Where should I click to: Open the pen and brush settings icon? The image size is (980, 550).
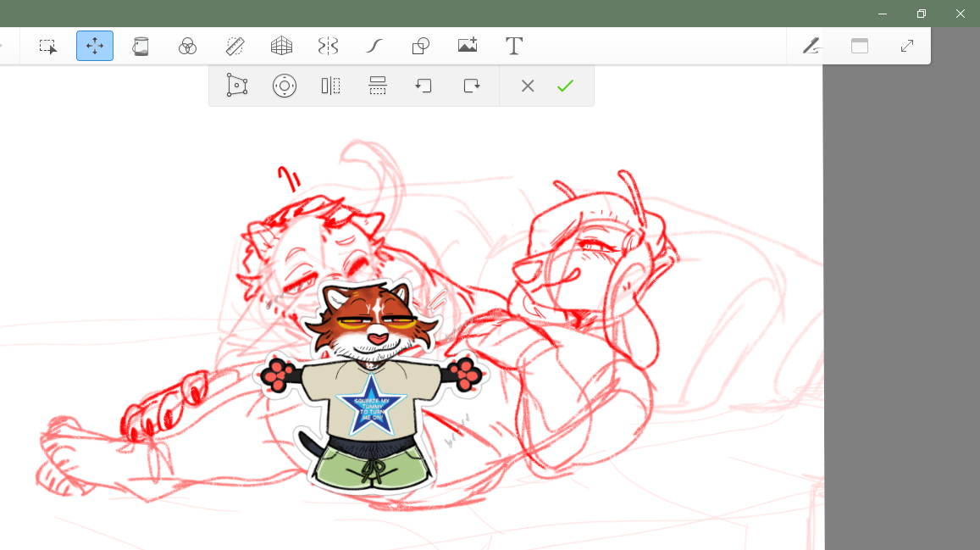tap(812, 47)
